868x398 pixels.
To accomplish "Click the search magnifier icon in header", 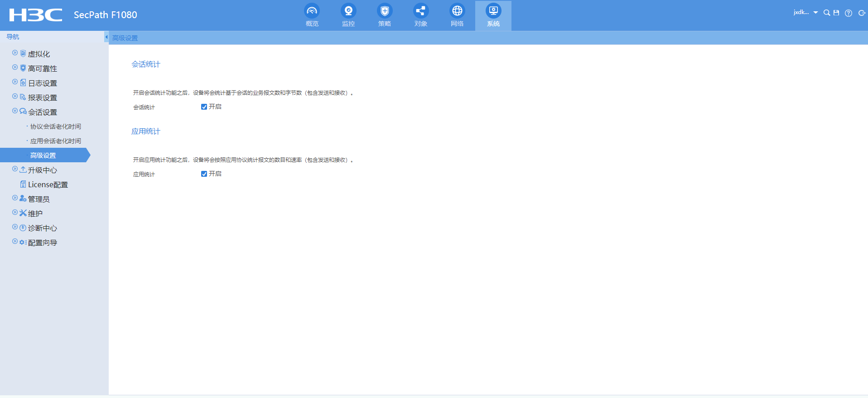I will coord(827,13).
